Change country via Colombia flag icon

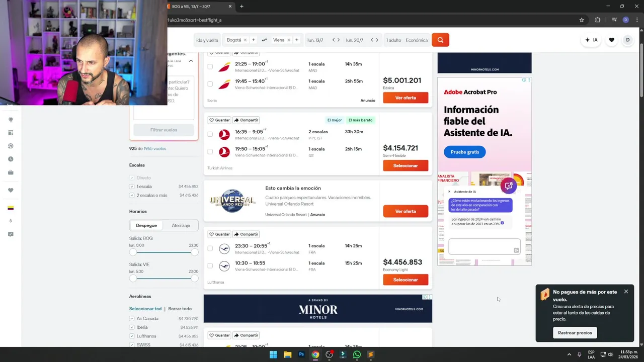[11, 208]
